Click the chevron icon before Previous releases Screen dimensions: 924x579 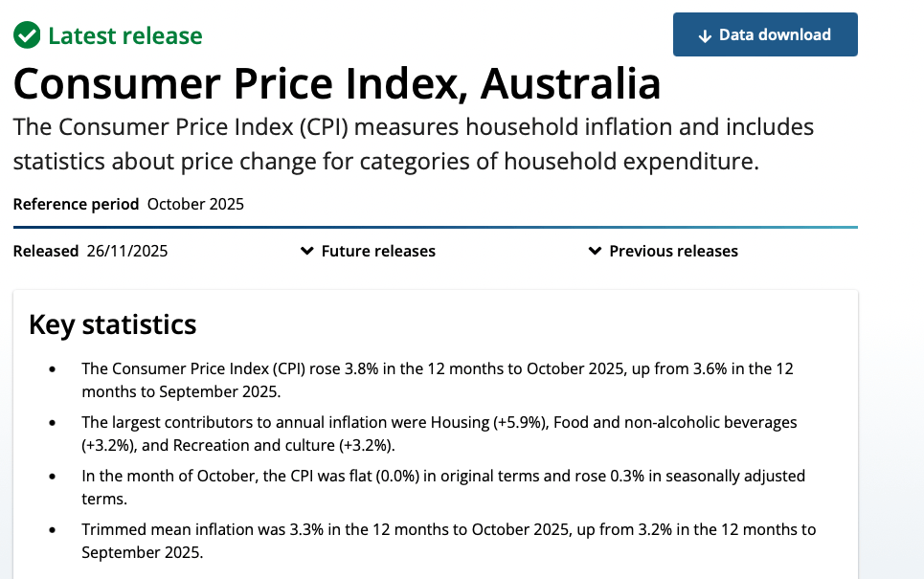click(x=596, y=251)
